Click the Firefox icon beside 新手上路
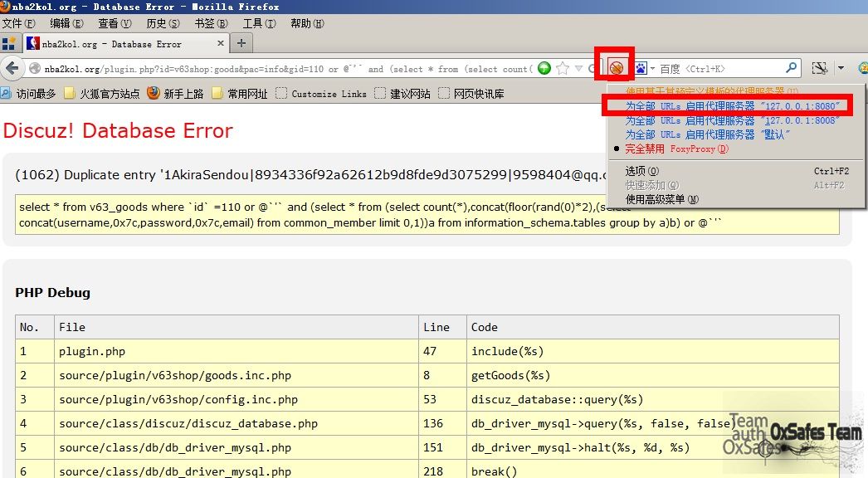The width and height of the screenshot is (868, 478). click(154, 93)
